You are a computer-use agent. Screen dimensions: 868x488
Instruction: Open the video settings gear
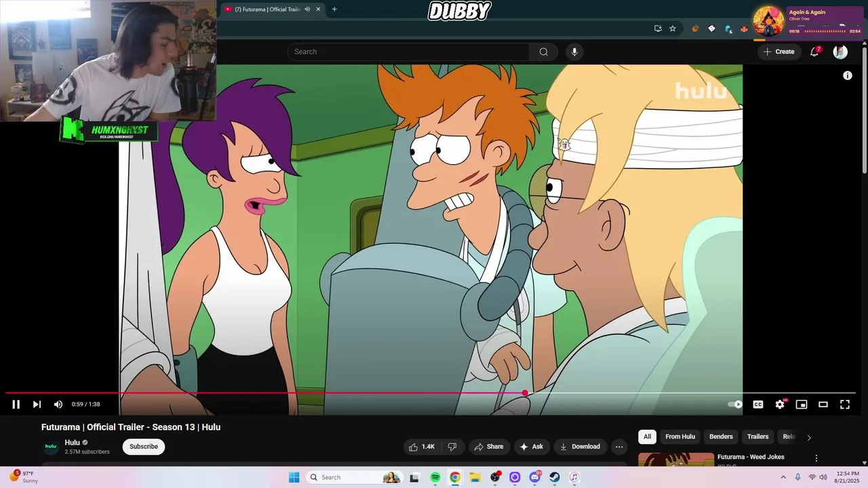780,405
